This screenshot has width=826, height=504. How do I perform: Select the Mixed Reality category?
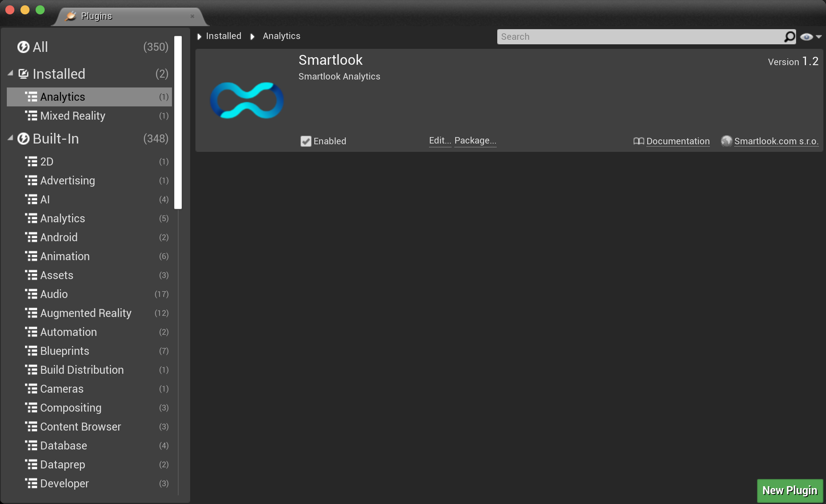(x=73, y=116)
